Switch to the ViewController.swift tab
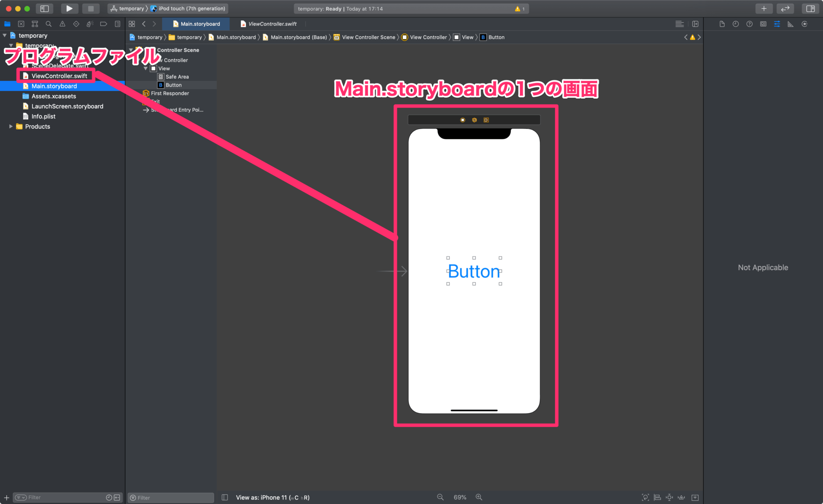Screen dimensions: 823x504 [268, 24]
